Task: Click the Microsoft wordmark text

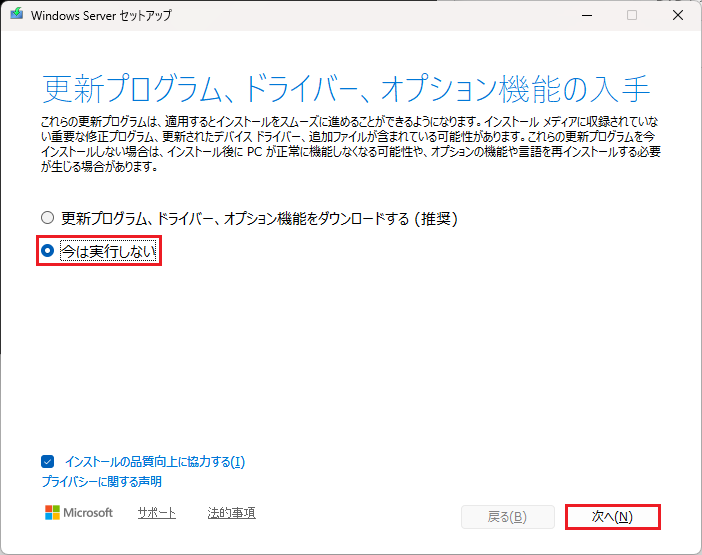Action: (x=89, y=513)
